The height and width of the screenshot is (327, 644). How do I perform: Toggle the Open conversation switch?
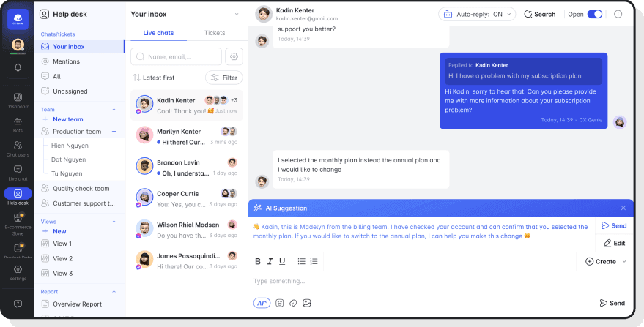pos(594,14)
